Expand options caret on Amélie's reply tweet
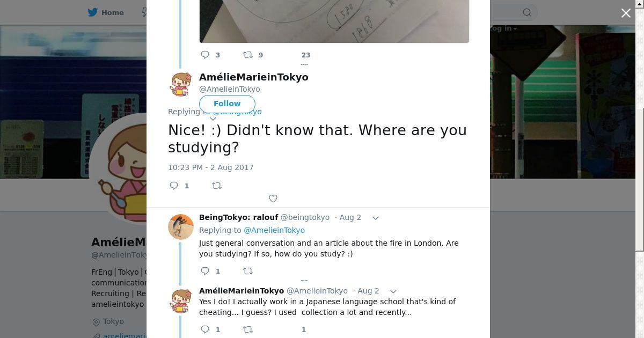The height and width of the screenshot is (338, 644). (x=393, y=291)
